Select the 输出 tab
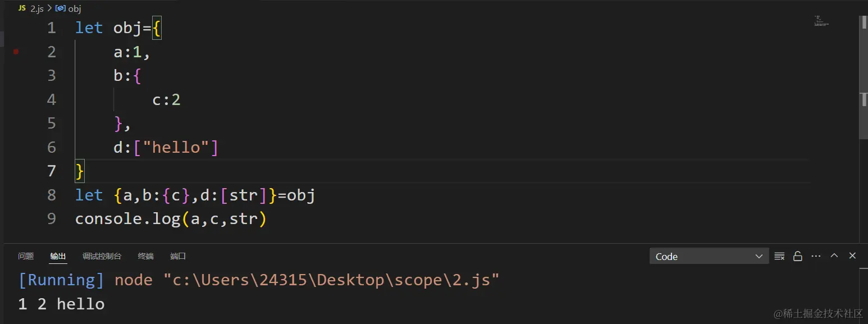 tap(58, 256)
